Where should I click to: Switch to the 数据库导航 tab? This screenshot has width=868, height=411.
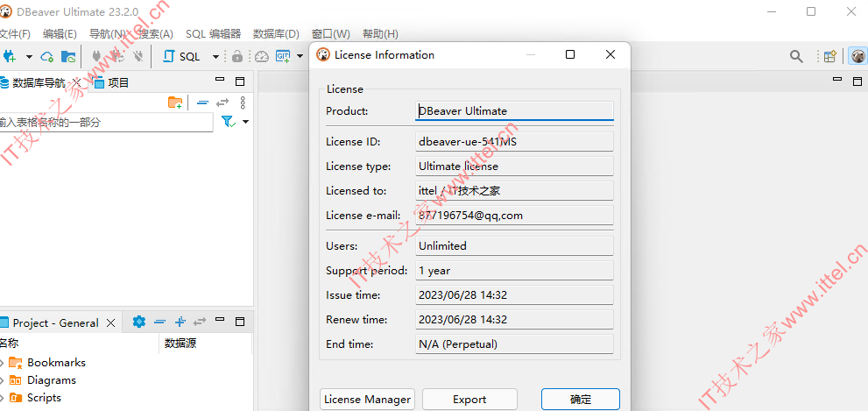[39, 83]
